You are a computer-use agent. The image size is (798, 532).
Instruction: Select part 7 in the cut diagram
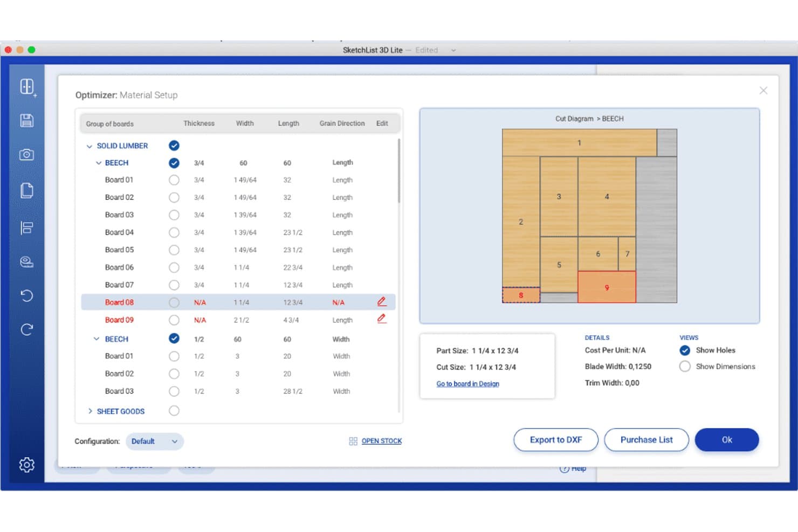pos(627,254)
